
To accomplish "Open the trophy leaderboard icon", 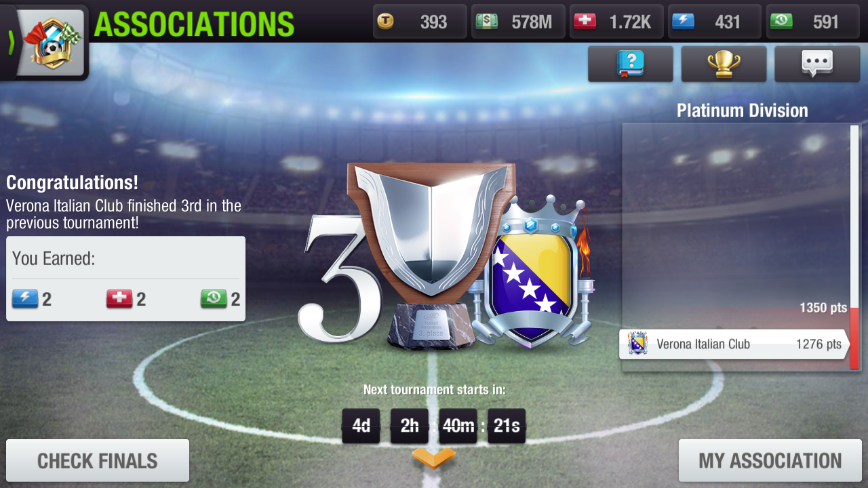I will coord(724,64).
